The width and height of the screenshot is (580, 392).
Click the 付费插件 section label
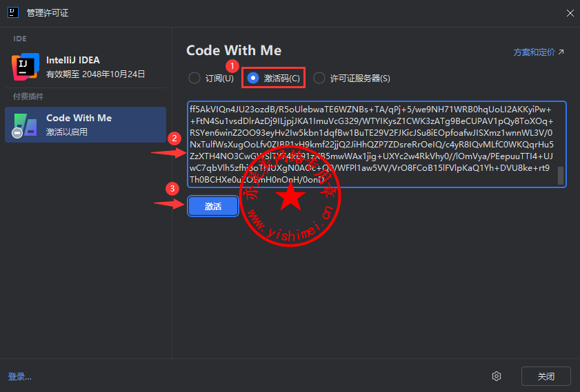click(x=28, y=96)
